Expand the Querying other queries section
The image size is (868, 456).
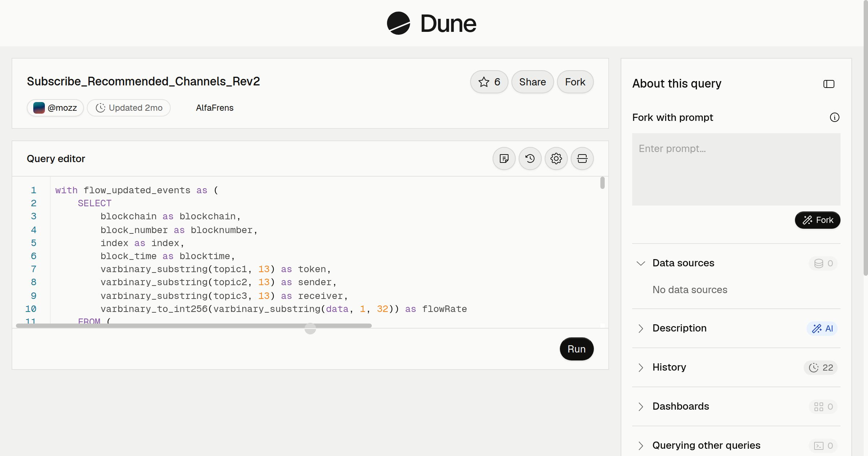coord(641,446)
